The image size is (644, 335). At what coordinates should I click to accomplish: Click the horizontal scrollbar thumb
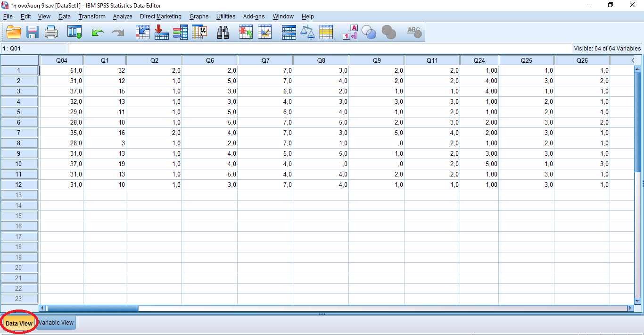[92, 308]
